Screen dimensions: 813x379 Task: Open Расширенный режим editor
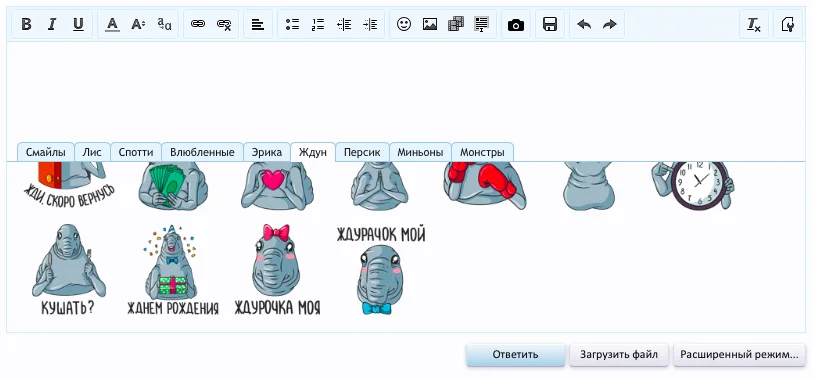pyautogui.click(x=739, y=355)
